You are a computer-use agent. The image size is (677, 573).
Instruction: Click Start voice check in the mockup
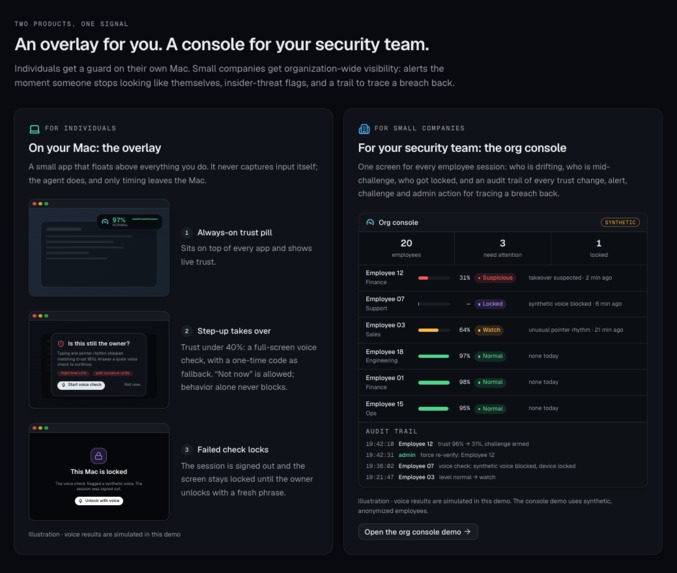pyautogui.click(x=81, y=385)
